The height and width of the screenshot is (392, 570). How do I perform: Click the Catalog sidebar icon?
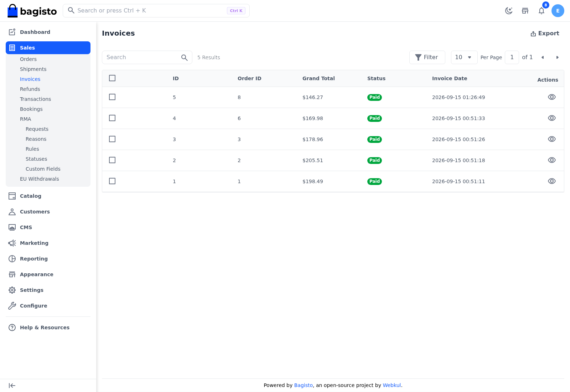12,196
